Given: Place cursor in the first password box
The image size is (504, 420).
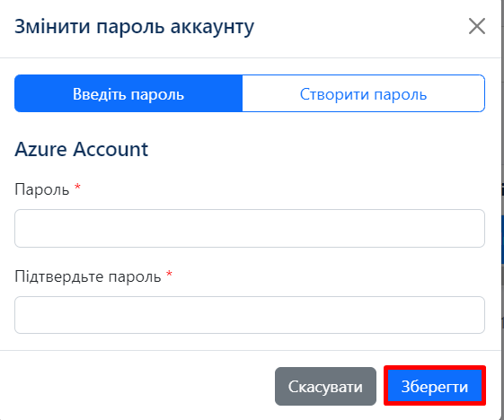Looking at the screenshot, I should click(250, 228).
